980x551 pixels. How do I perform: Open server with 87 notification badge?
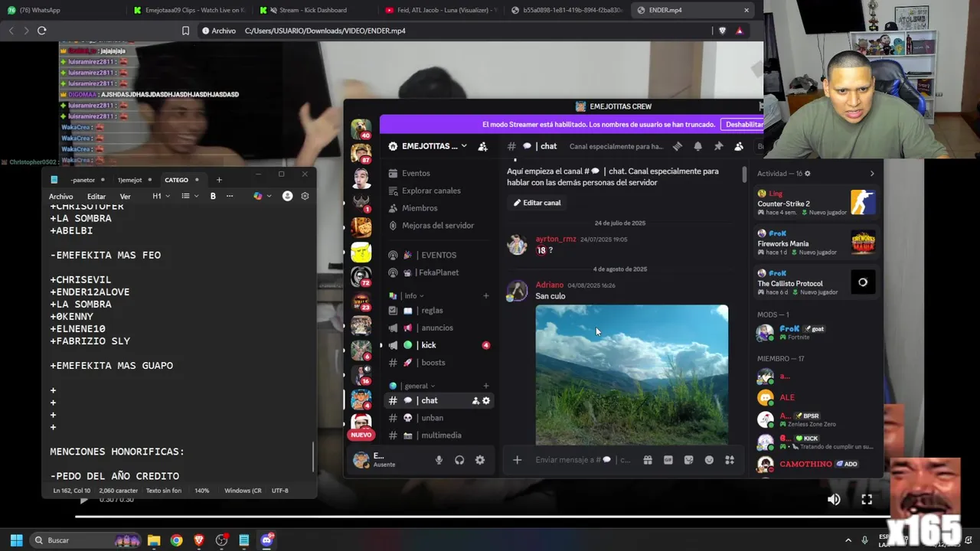[x=361, y=153]
